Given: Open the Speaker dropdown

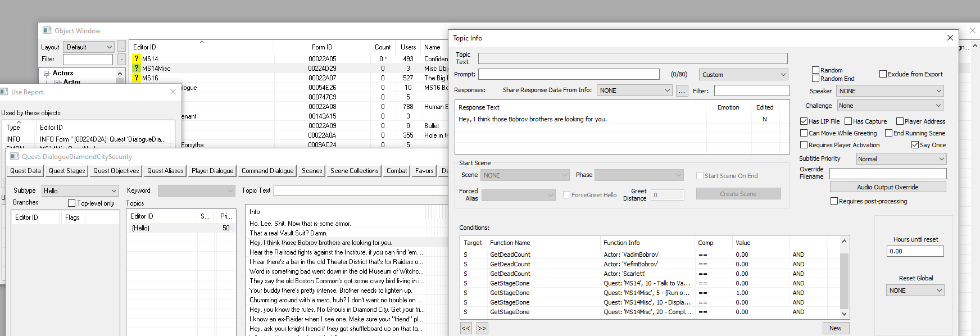Looking at the screenshot, I should [x=890, y=91].
